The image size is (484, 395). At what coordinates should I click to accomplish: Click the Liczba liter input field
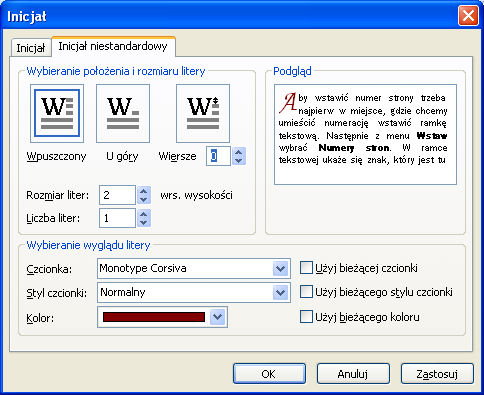[x=117, y=218]
